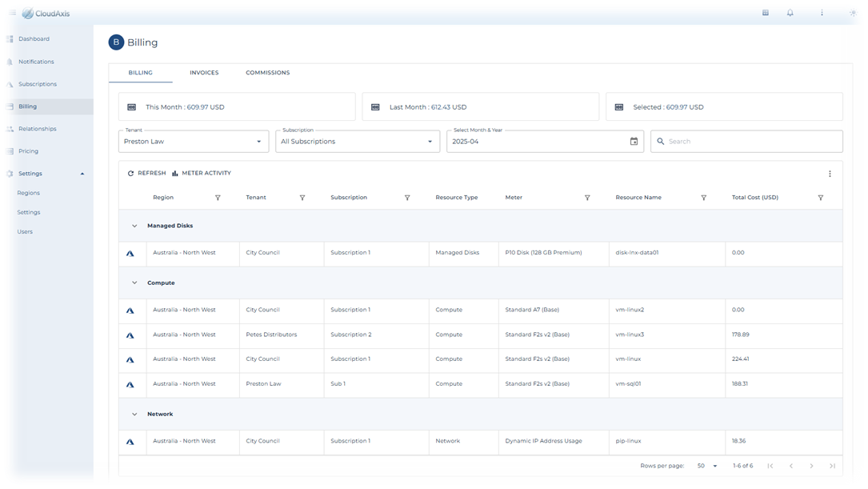Image resolution: width=868 pixels, height=489 pixels.
Task: Select the Standard A7 (Base) meter cell
Action: click(x=554, y=310)
